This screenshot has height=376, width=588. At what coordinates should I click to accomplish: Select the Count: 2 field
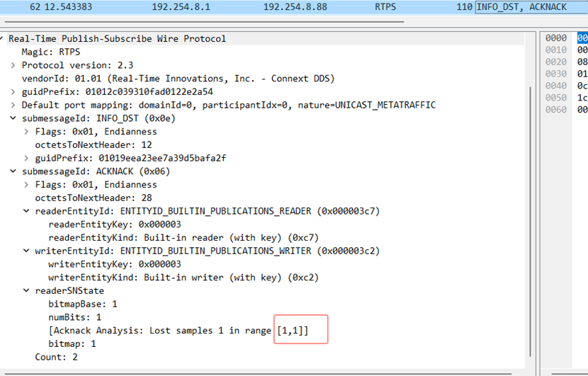(x=57, y=357)
